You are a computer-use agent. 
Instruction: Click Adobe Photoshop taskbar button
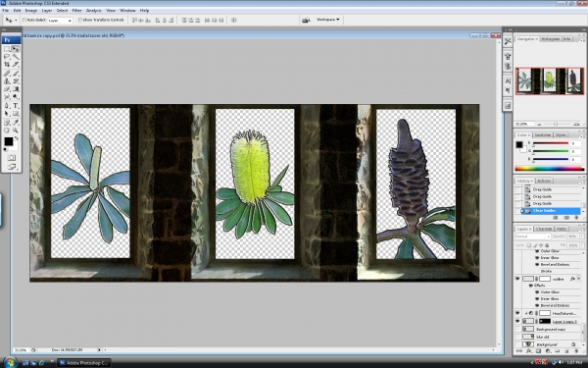pos(84,363)
